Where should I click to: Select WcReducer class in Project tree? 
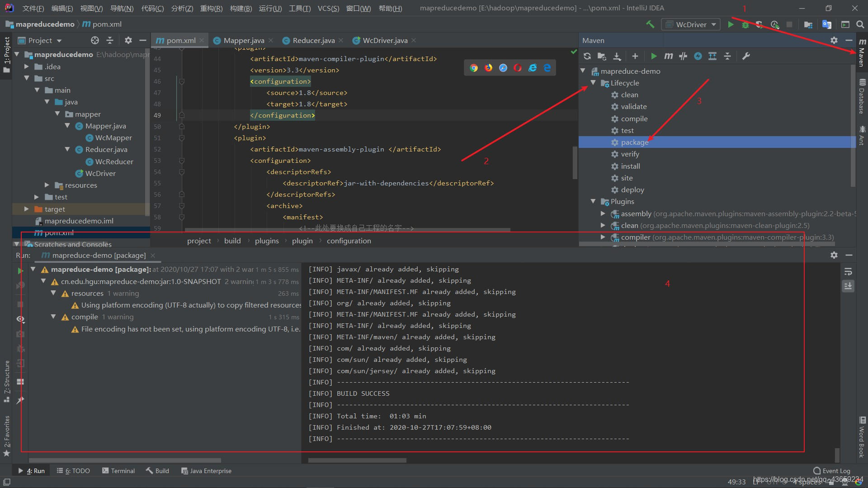coord(114,161)
